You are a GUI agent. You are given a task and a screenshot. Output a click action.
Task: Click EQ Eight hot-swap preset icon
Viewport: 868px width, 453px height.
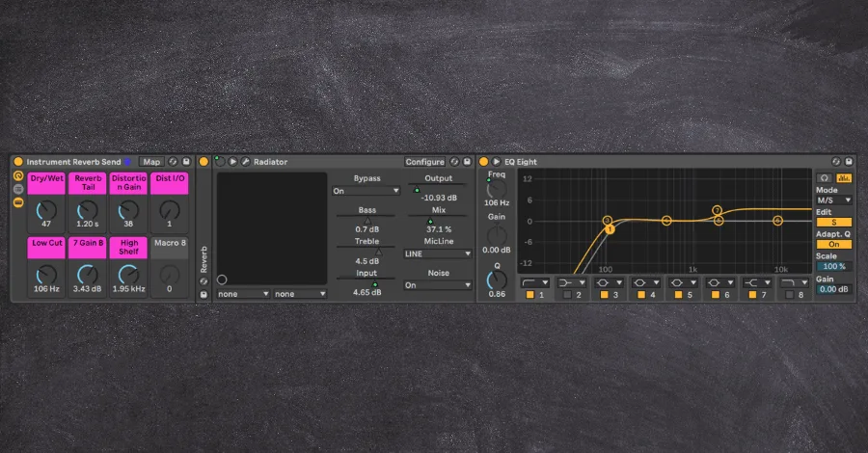coord(836,162)
